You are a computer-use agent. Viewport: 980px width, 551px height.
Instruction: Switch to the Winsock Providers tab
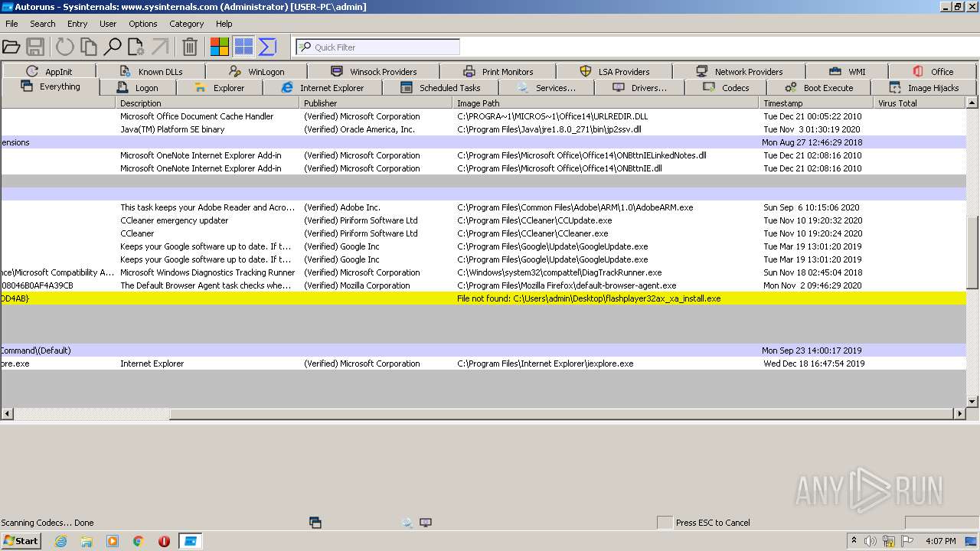(x=374, y=71)
